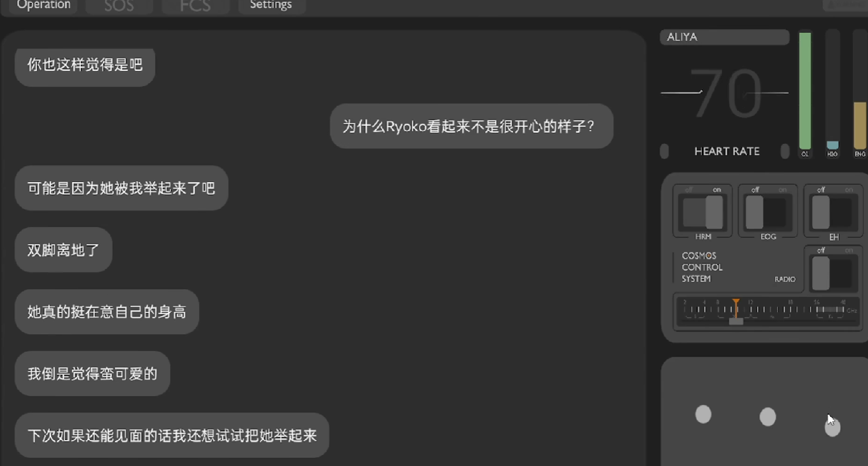Click the blue H2O level bar
This screenshot has height=466, width=868.
click(832, 145)
